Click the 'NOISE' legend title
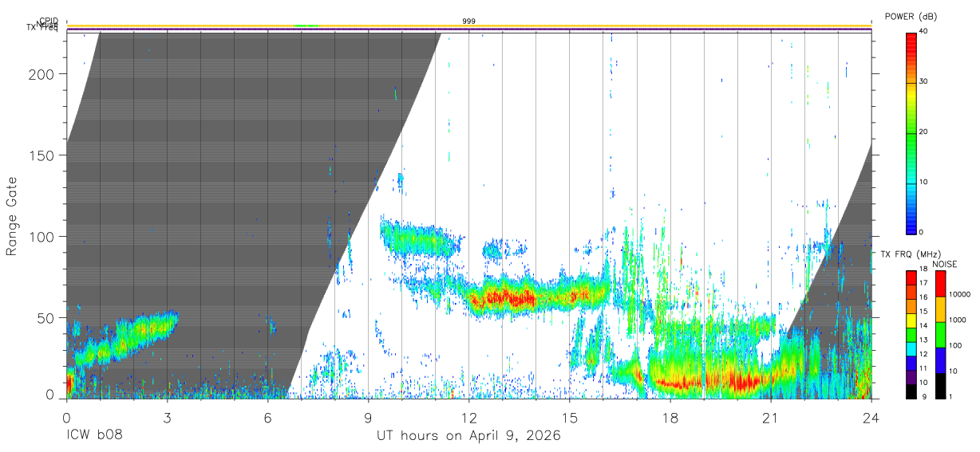980x452 pixels. [943, 264]
